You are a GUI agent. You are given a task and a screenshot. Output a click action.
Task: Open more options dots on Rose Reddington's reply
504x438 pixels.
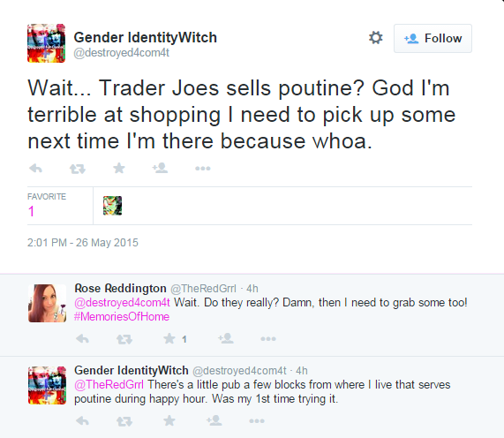[x=268, y=338]
